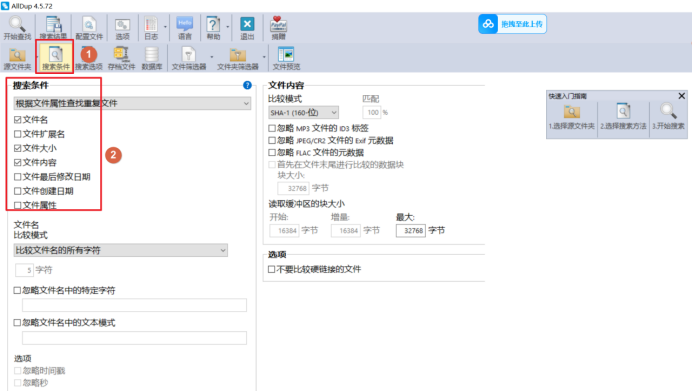This screenshot has width=692, height=392.
Task: Enable the 文件属性 checkbox
Action: 18,205
